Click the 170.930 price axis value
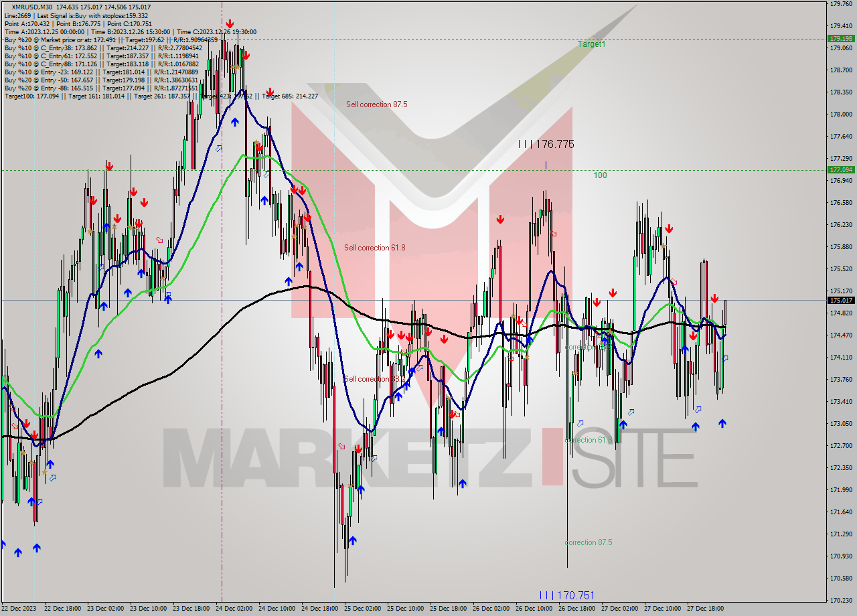The width and height of the screenshot is (857, 616). pos(842,556)
